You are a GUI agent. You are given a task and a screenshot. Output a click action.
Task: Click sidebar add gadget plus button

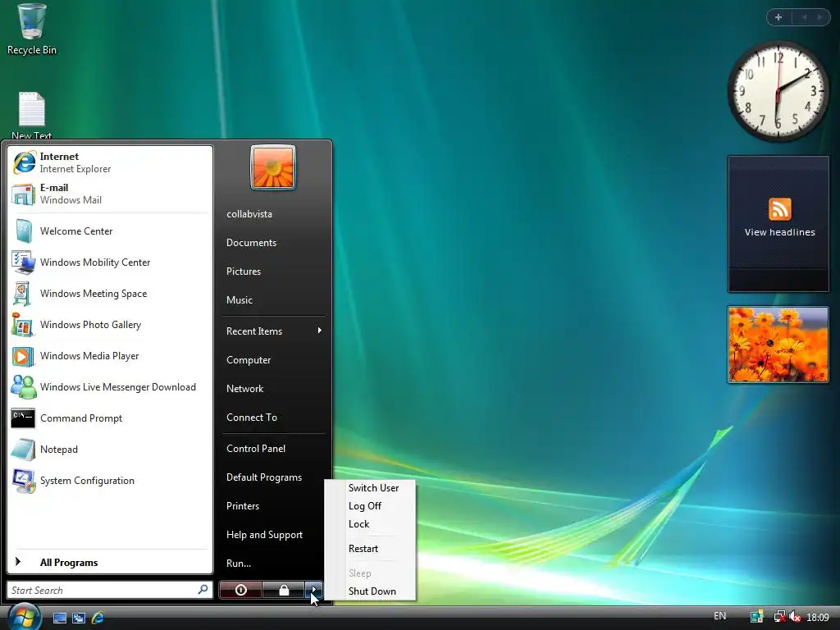[x=778, y=17]
